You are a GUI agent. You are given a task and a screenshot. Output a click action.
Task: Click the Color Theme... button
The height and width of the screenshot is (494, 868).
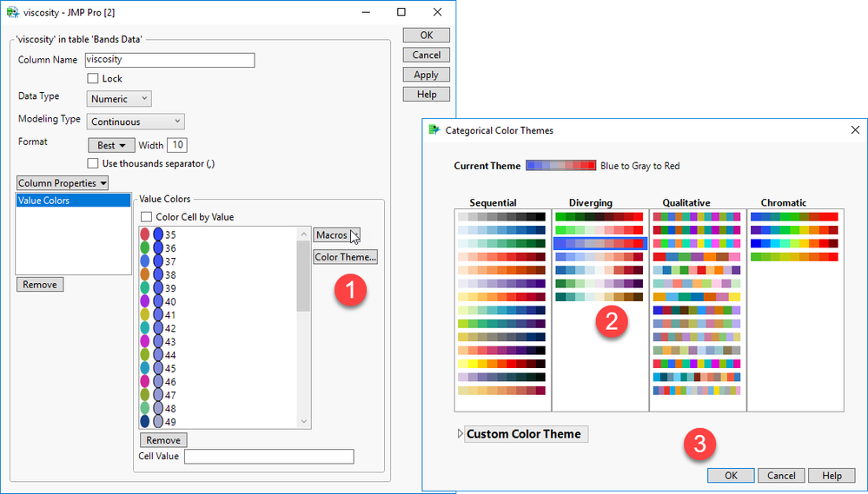(x=346, y=257)
